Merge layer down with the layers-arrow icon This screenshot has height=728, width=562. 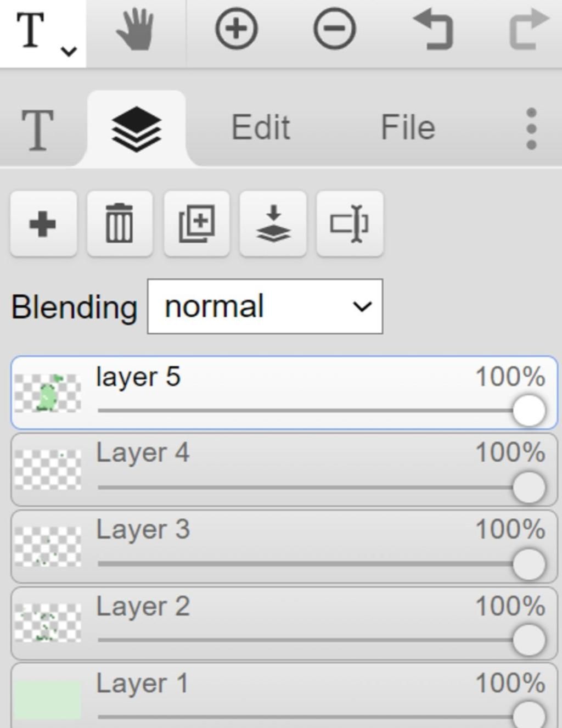273,223
